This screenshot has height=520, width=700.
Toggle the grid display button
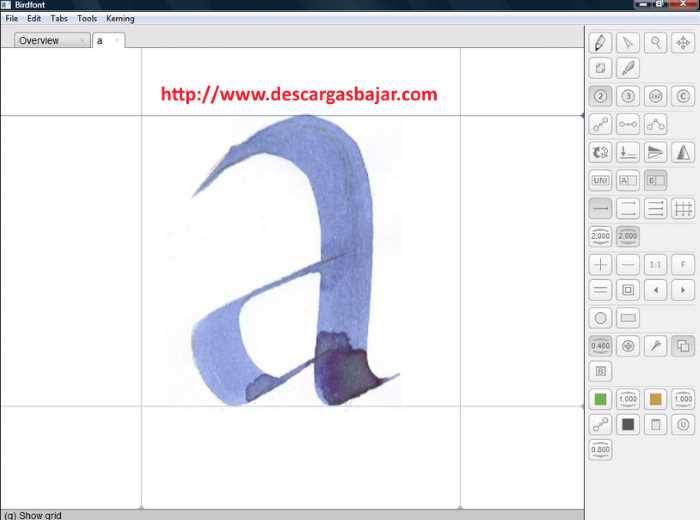[683, 208]
